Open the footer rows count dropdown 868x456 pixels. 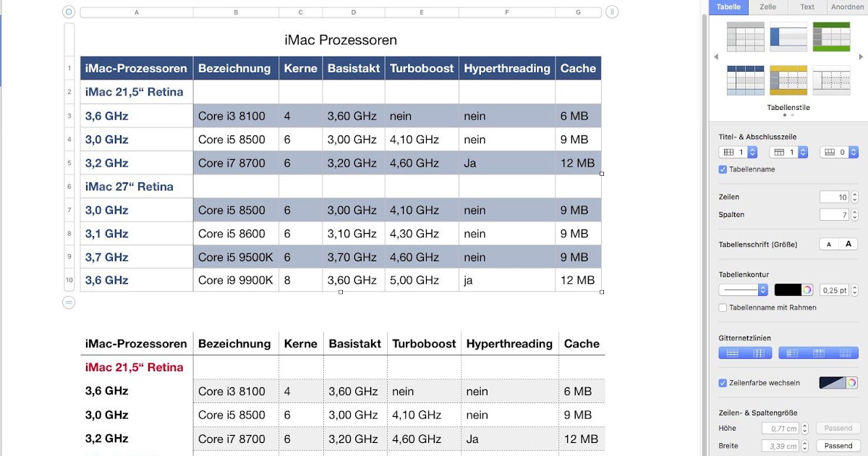click(839, 152)
